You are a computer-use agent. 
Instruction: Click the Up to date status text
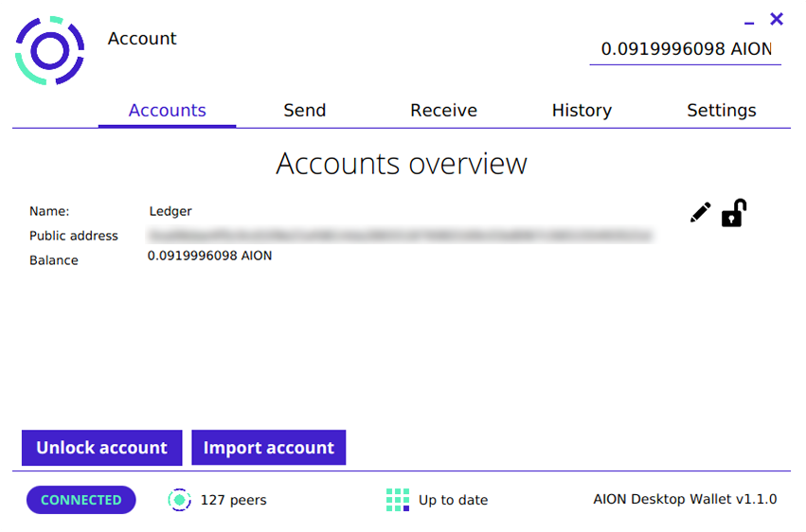(453, 500)
